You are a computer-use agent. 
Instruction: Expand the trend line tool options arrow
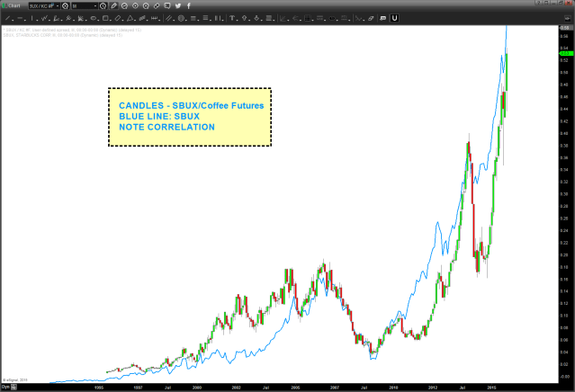tap(13, 20)
